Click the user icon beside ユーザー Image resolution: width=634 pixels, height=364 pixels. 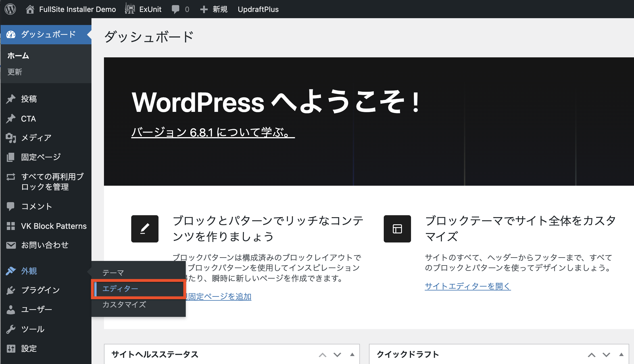11,309
